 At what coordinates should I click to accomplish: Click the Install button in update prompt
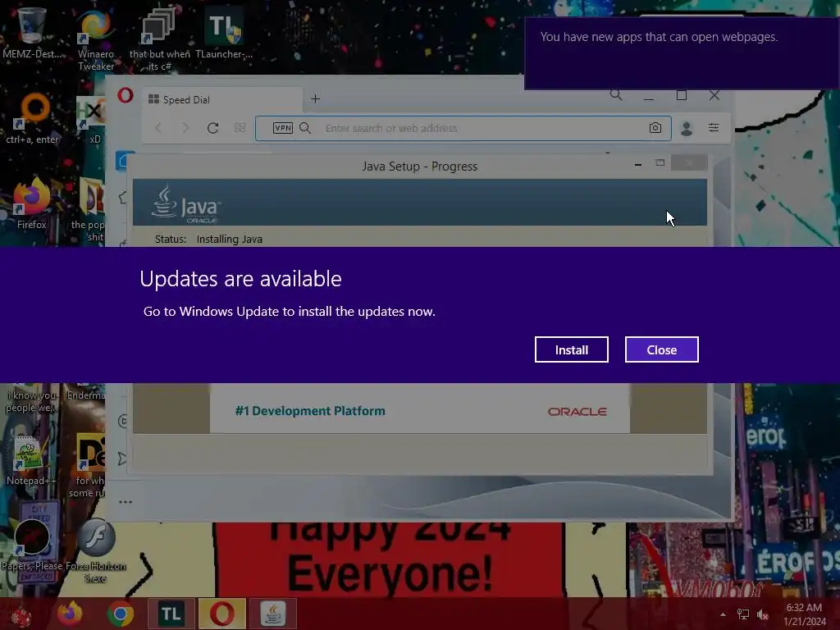click(571, 349)
